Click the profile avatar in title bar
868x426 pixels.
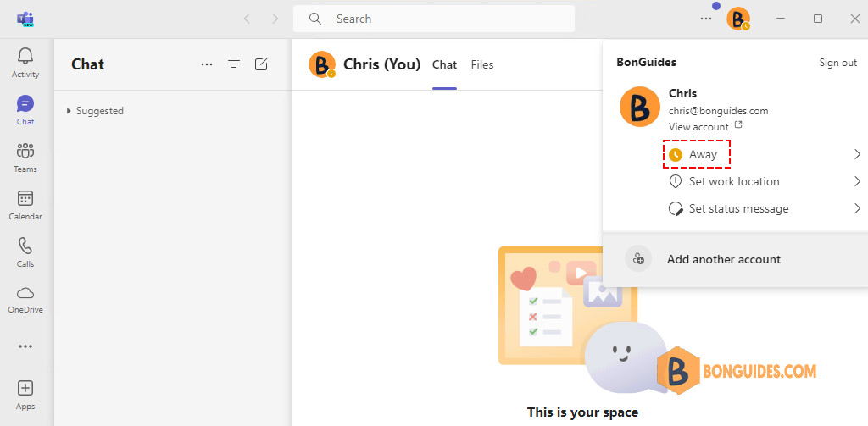coord(738,19)
